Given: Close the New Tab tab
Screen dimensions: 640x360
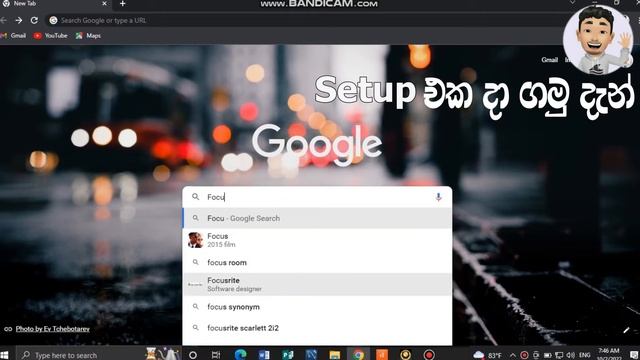Looking at the screenshot, I should tap(104, 4).
